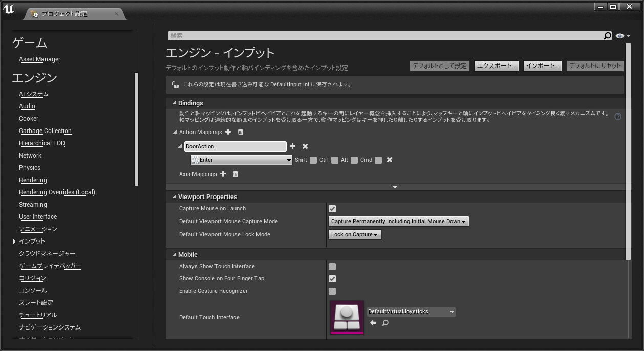
Task: Remove the DoorAction mapping with X icon
Action: 305,146
